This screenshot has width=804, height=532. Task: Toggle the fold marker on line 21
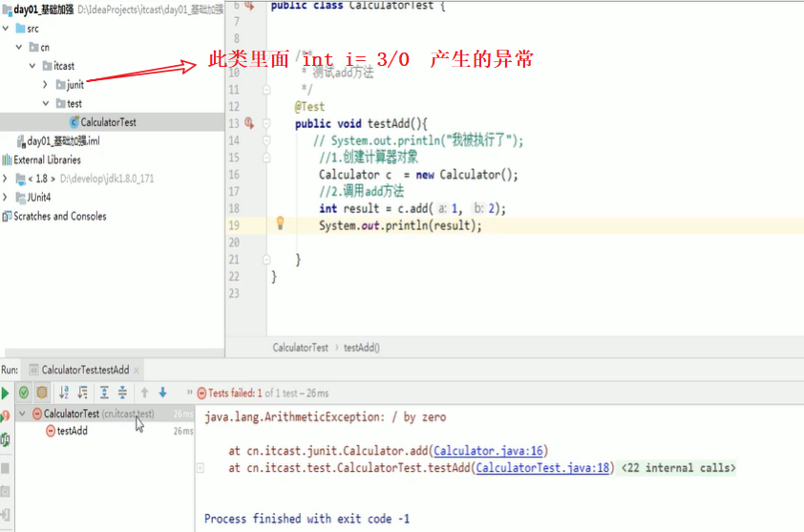pyautogui.click(x=266, y=260)
